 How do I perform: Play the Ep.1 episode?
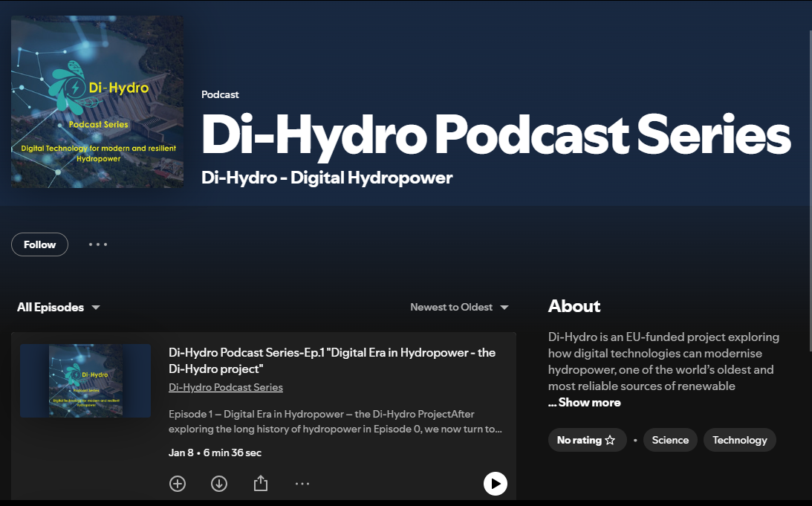click(x=495, y=484)
